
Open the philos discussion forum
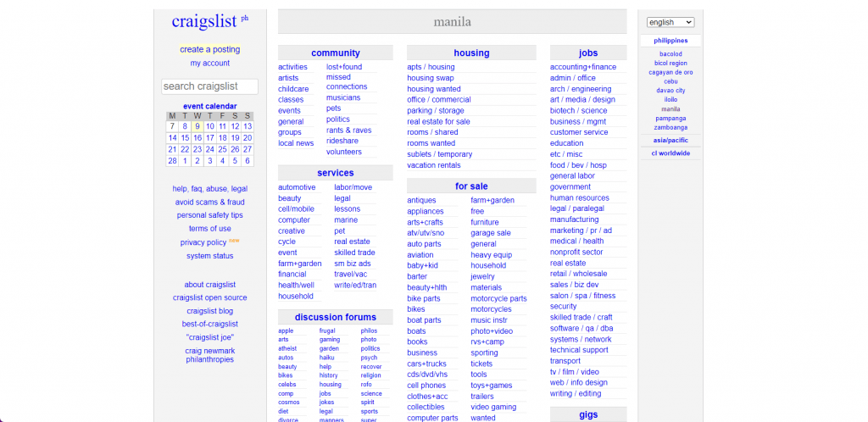click(369, 330)
